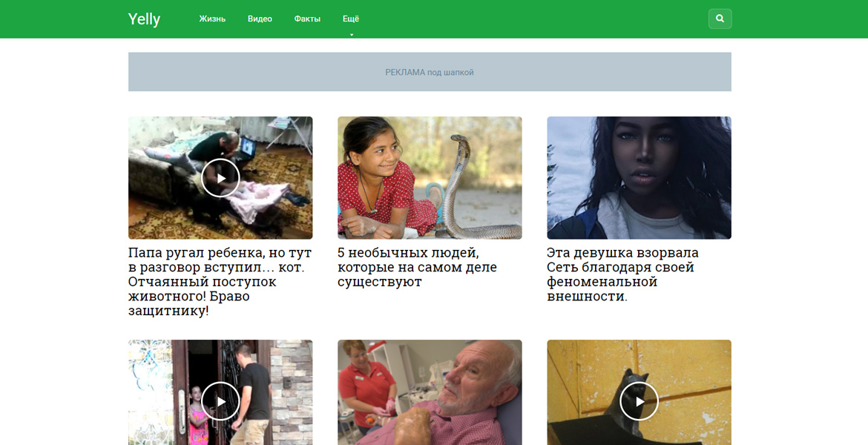Read article 'Папа ругал ребенка, но тут…'
The image size is (868, 445).
[220, 283]
